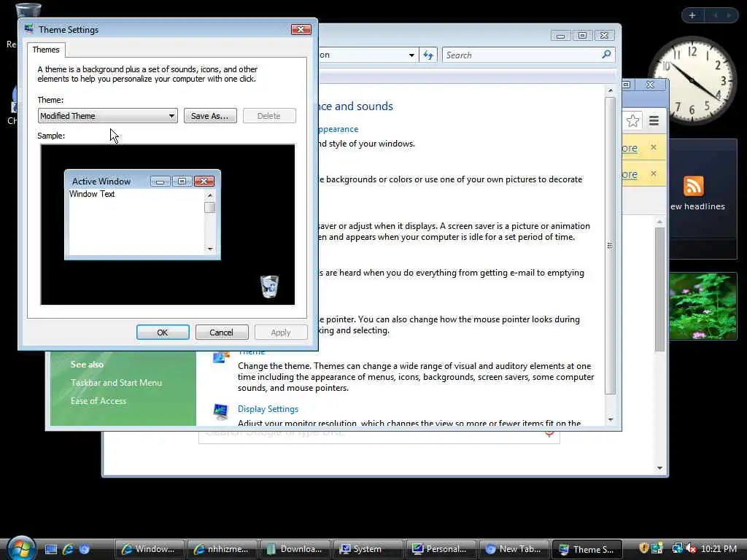The height and width of the screenshot is (560, 747).
Task: Click the Recycle Bin desktop icon
Action: coord(28,10)
